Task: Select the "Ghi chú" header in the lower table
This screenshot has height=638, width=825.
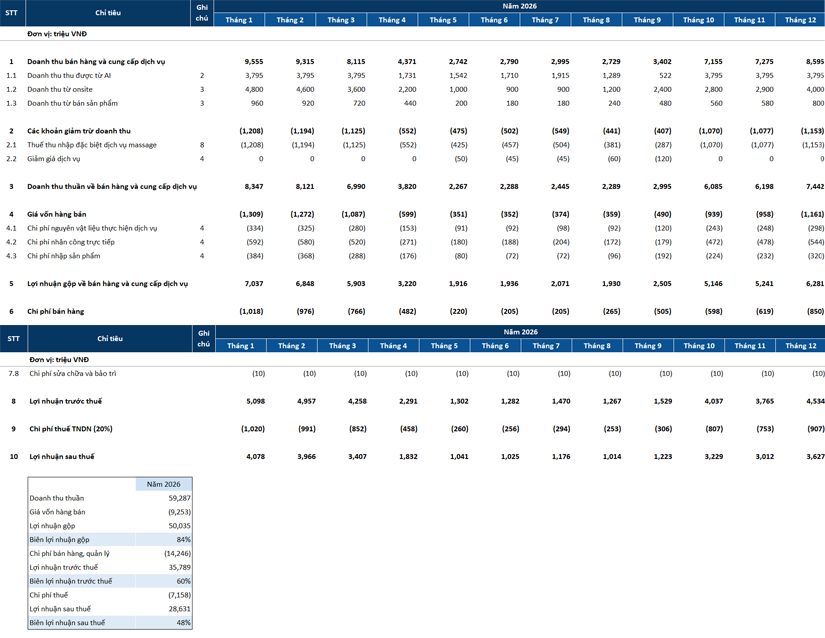Action: click(x=203, y=339)
